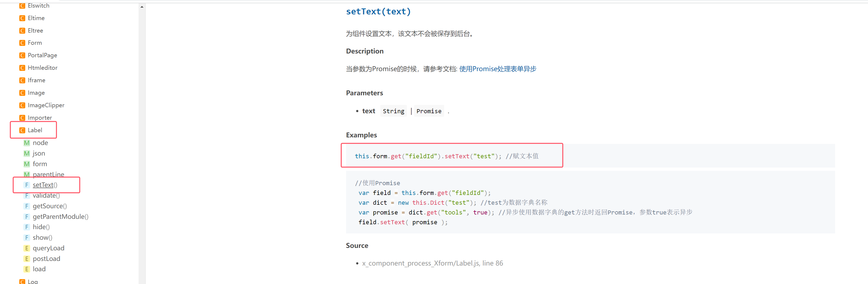Go to the validate() function entry
This screenshot has width=868, height=284.
click(46, 195)
